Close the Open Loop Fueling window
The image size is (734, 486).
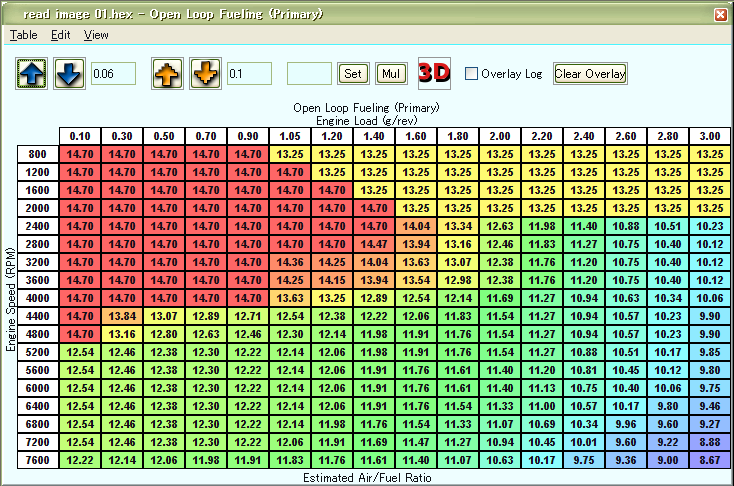click(x=720, y=15)
